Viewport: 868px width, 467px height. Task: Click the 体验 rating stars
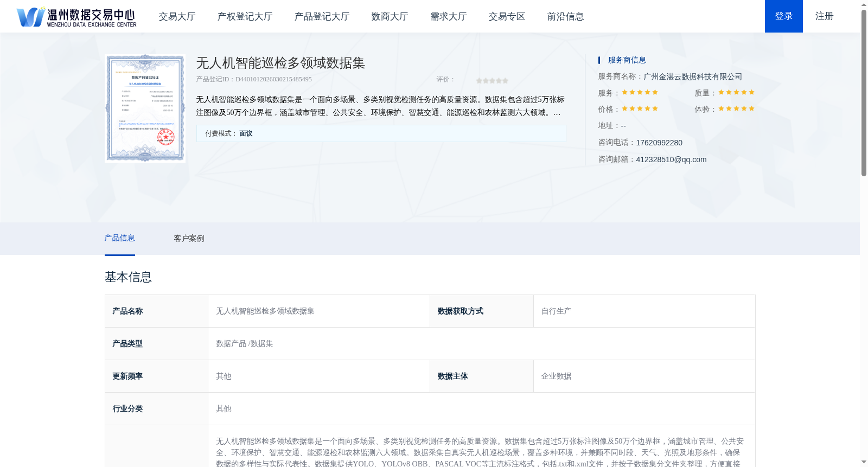click(736, 108)
